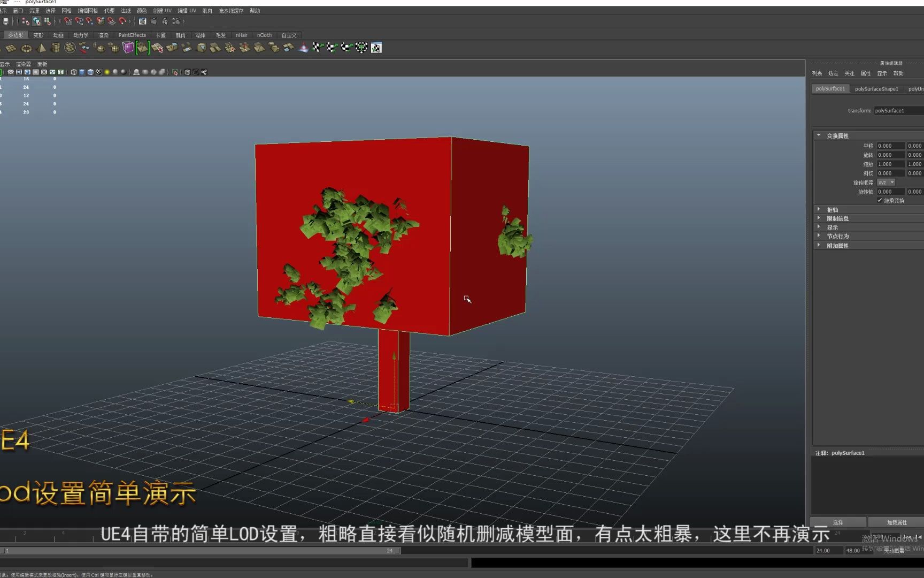The width and height of the screenshot is (924, 578).
Task: Toggle the wireframe display mode icon
Action: click(74, 72)
